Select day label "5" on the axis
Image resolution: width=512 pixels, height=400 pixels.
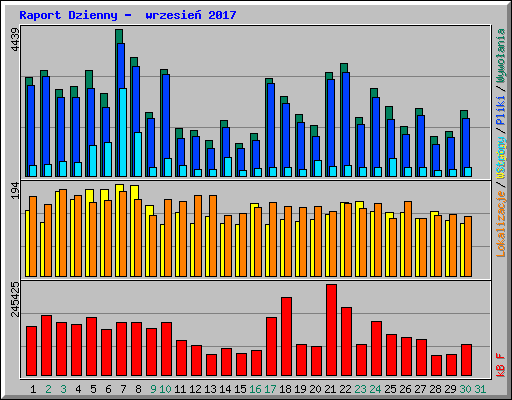(x=93, y=389)
